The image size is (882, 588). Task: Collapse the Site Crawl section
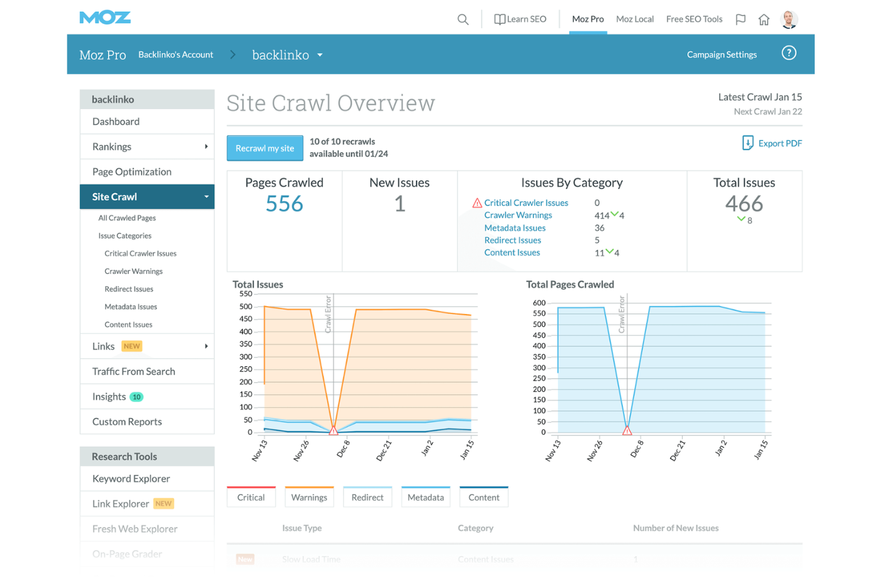(x=206, y=197)
